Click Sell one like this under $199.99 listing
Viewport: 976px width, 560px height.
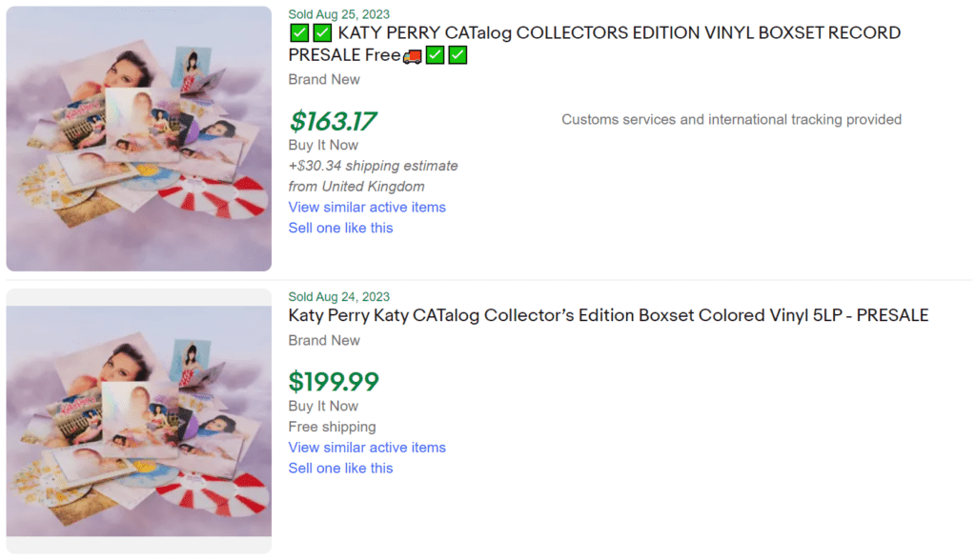[340, 468]
